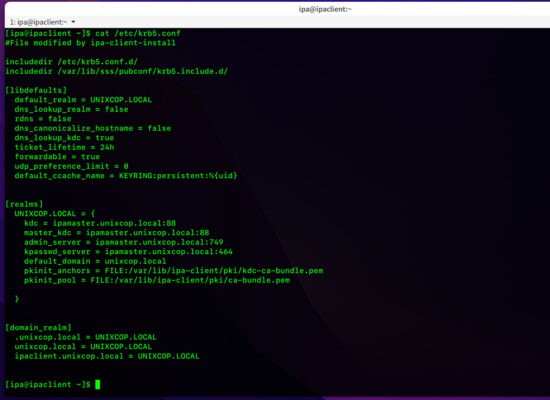Click the 'ticket_lifetime = 24h' line

(x=64, y=147)
